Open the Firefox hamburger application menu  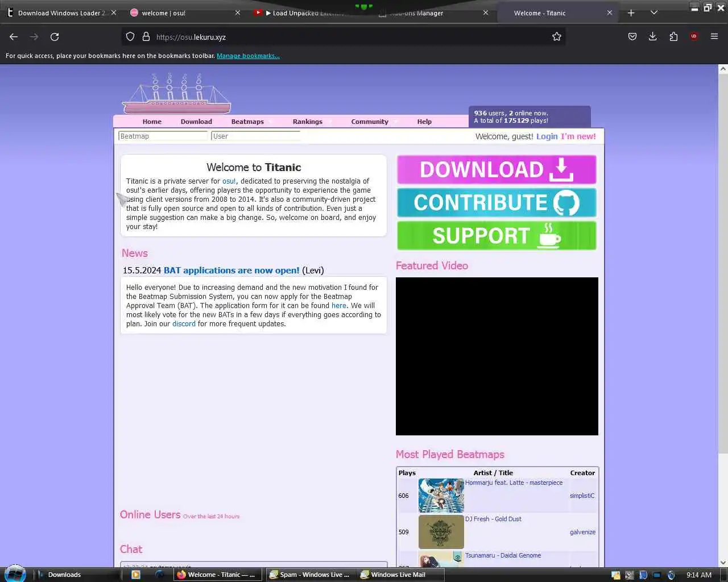(x=714, y=36)
